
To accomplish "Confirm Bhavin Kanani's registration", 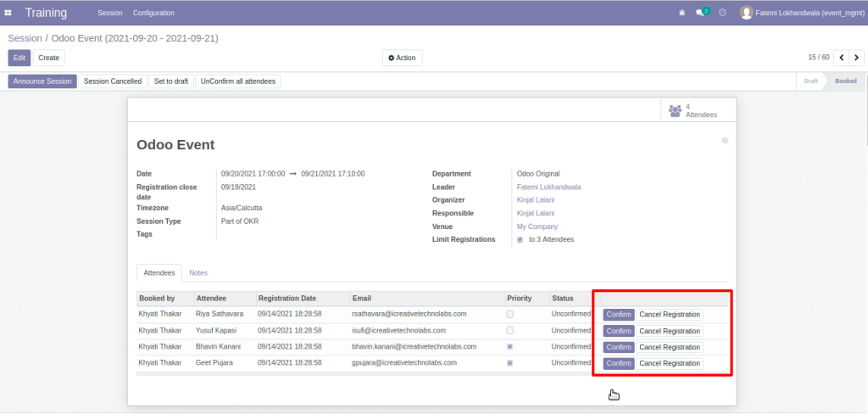I will click(x=618, y=348).
